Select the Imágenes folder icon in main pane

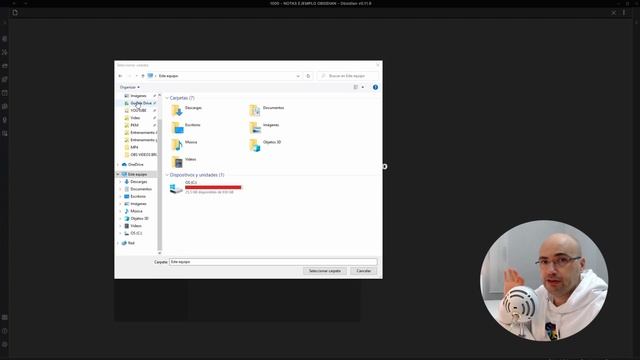255,127
